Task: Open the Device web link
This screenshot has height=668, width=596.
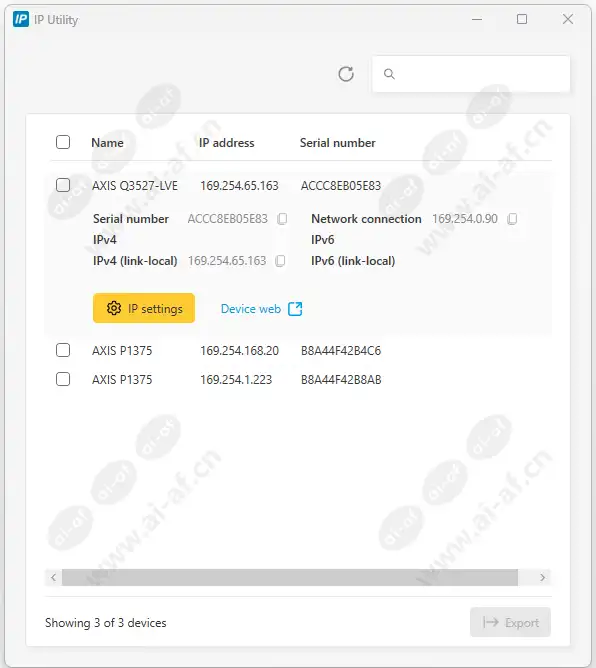Action: tap(261, 309)
